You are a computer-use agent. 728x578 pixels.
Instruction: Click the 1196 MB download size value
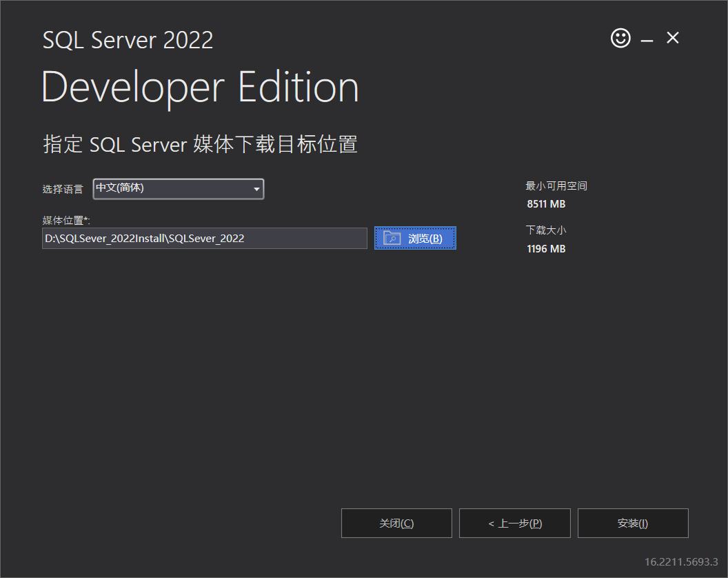546,249
